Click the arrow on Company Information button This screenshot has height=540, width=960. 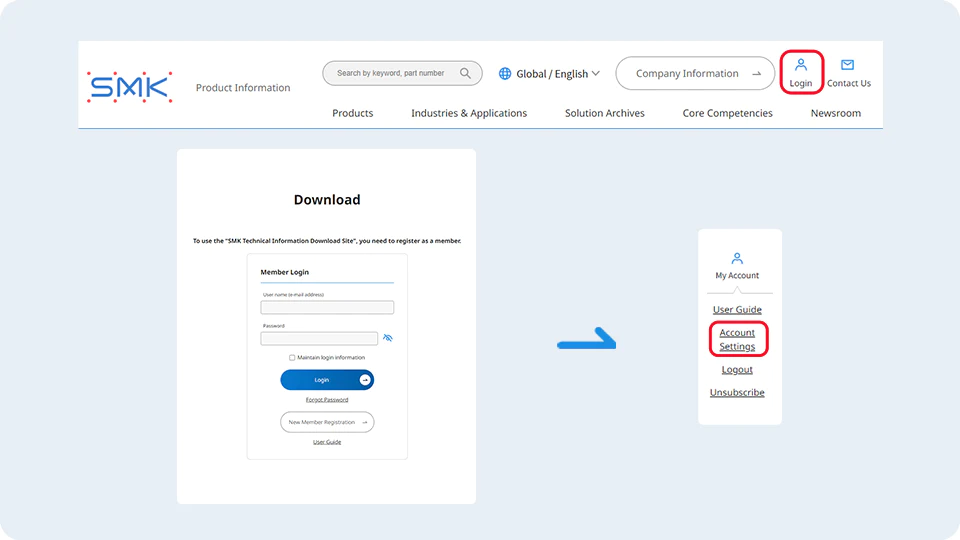coord(757,74)
